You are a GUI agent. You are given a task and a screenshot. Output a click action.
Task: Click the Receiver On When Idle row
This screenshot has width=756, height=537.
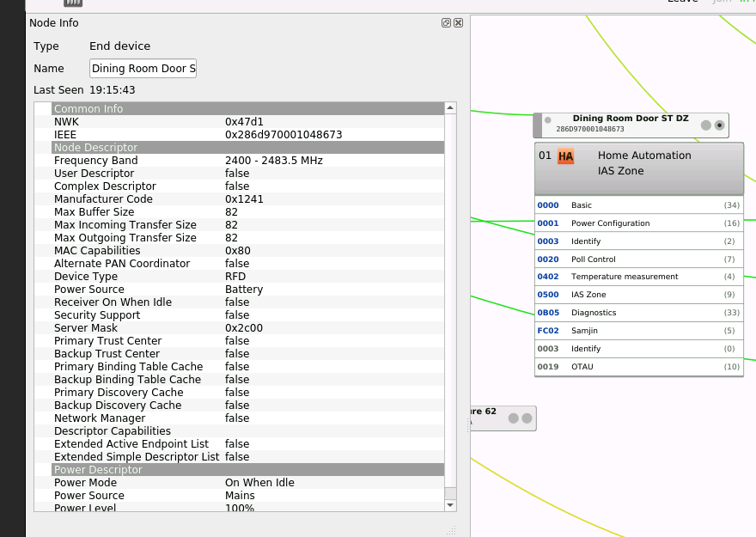pos(239,302)
